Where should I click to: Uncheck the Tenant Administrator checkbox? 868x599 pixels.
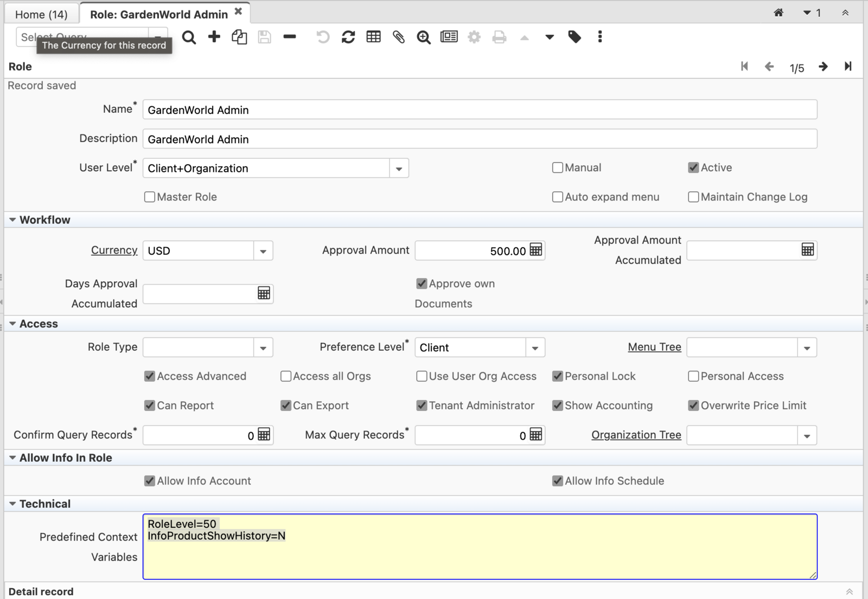pos(422,405)
